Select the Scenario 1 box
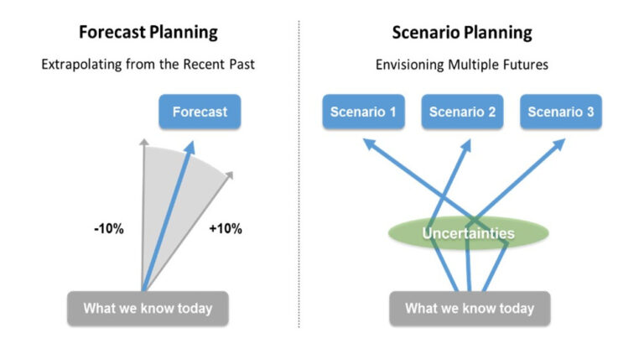Screen dimensions: 644x344 363,112
